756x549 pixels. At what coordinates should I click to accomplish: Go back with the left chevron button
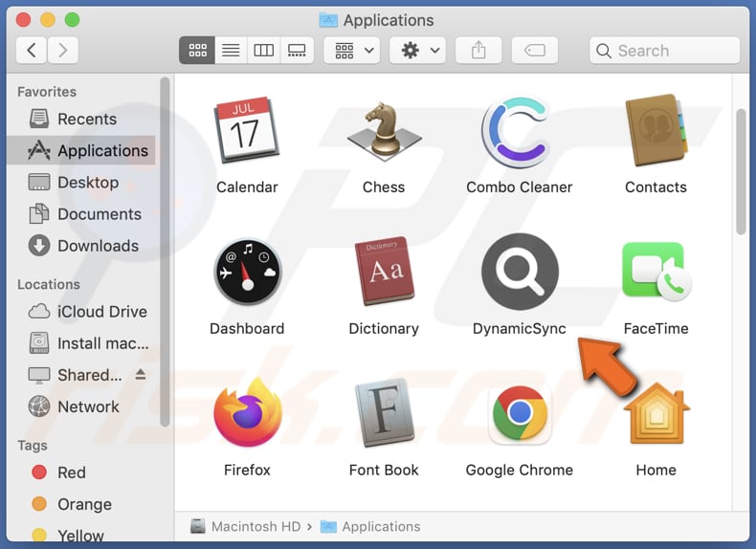(32, 50)
